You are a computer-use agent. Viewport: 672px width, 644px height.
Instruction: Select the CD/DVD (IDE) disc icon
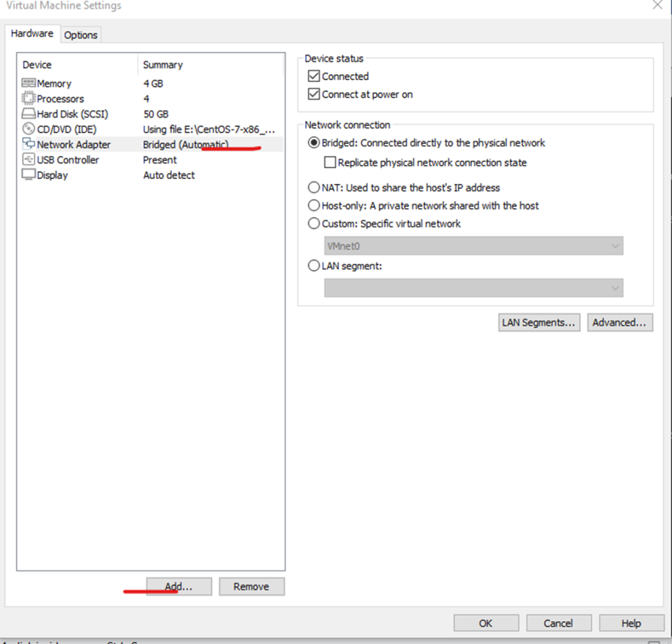tap(28, 129)
